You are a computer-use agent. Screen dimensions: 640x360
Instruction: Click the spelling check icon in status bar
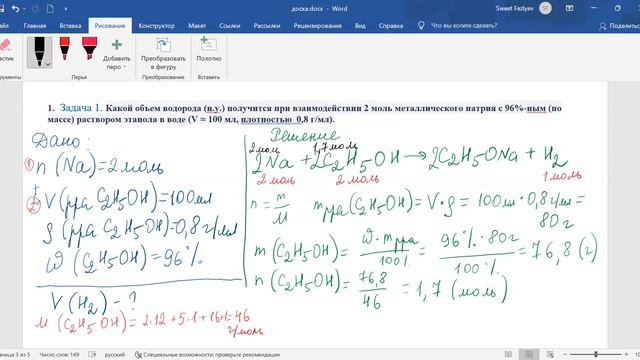pyautogui.click(x=92, y=355)
